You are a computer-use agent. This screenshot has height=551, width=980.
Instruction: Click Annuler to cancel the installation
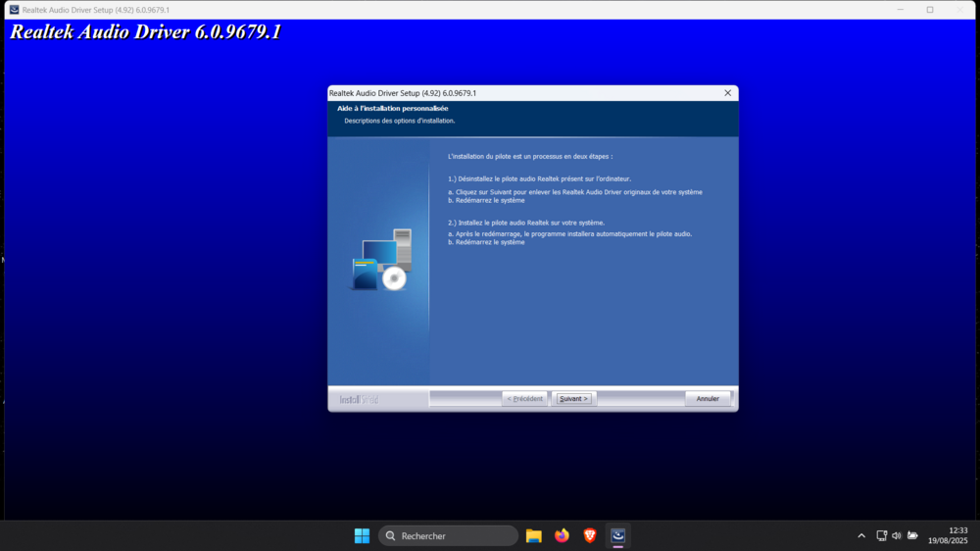(x=708, y=399)
